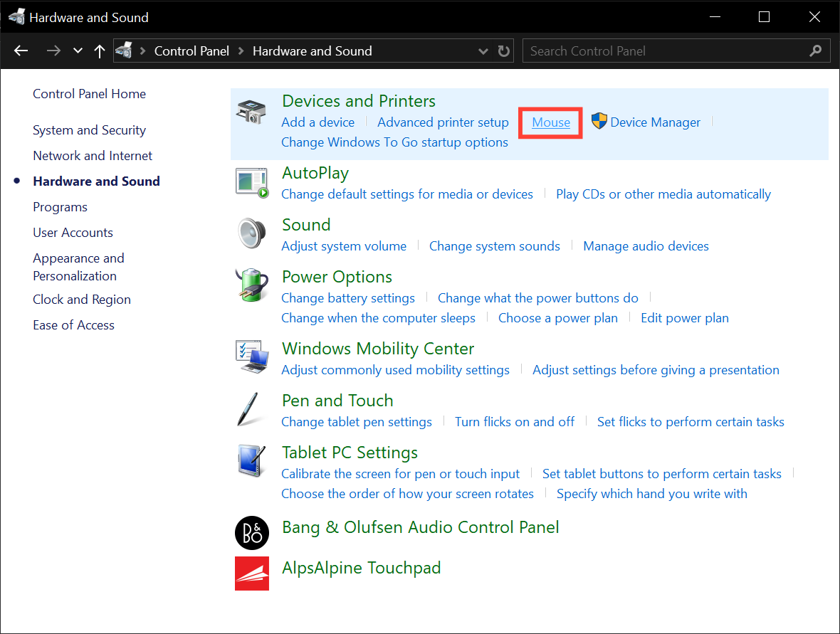Open recent locations via the chevron next to Forward
Image resolution: width=840 pixels, height=634 pixels.
click(77, 51)
